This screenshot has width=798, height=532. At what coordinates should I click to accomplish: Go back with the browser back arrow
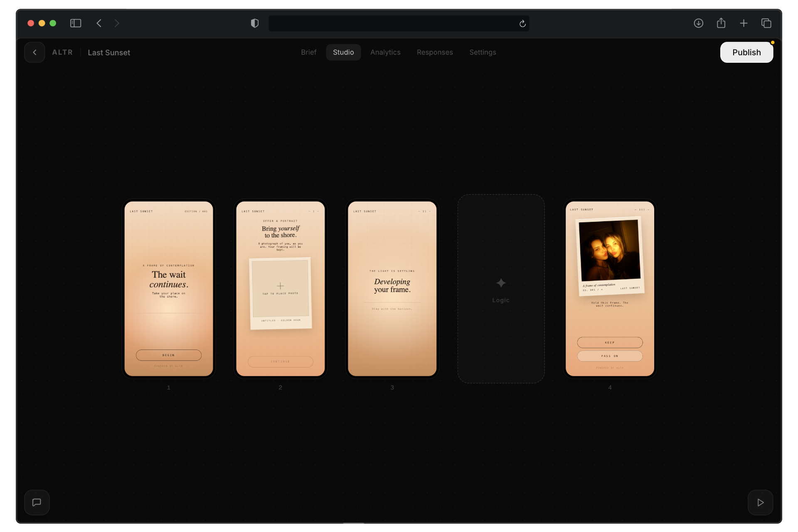(x=99, y=23)
